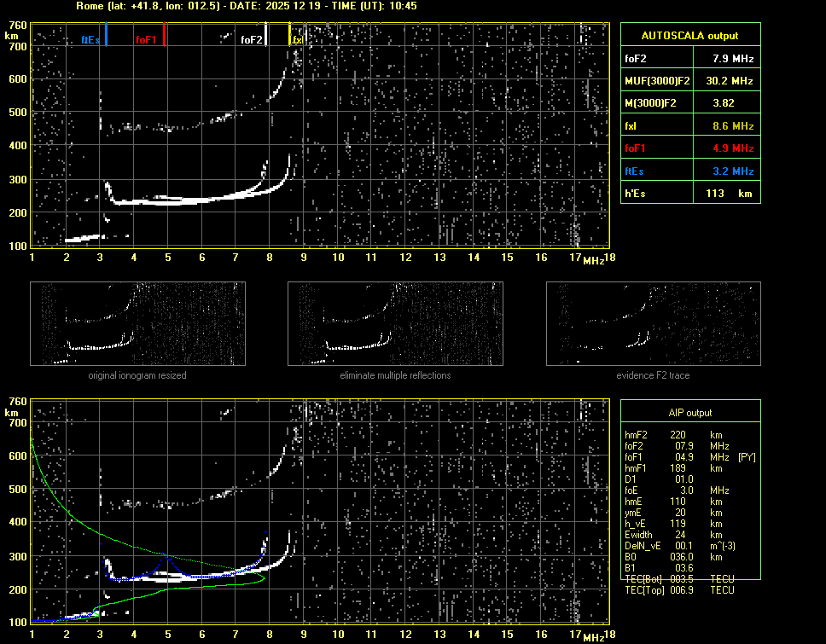Click the AIP output header

click(689, 413)
